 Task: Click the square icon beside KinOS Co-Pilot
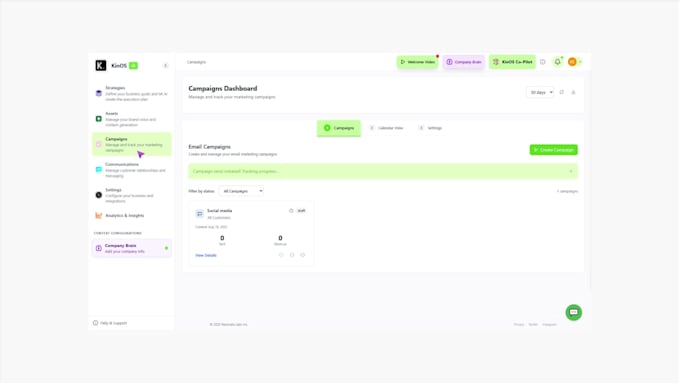click(x=543, y=62)
